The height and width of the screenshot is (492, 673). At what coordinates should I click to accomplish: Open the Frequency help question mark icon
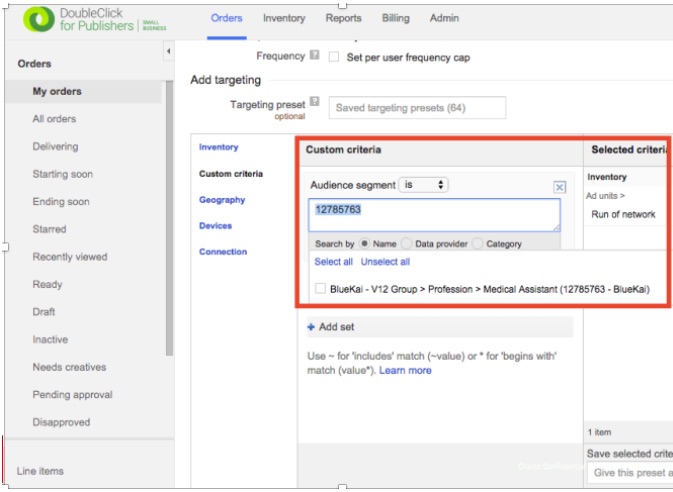coord(315,55)
